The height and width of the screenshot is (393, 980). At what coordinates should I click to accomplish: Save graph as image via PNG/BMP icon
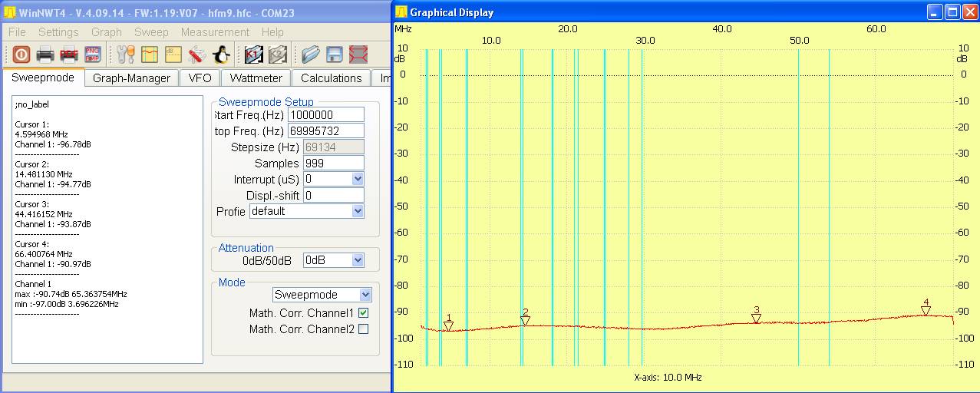[93, 54]
